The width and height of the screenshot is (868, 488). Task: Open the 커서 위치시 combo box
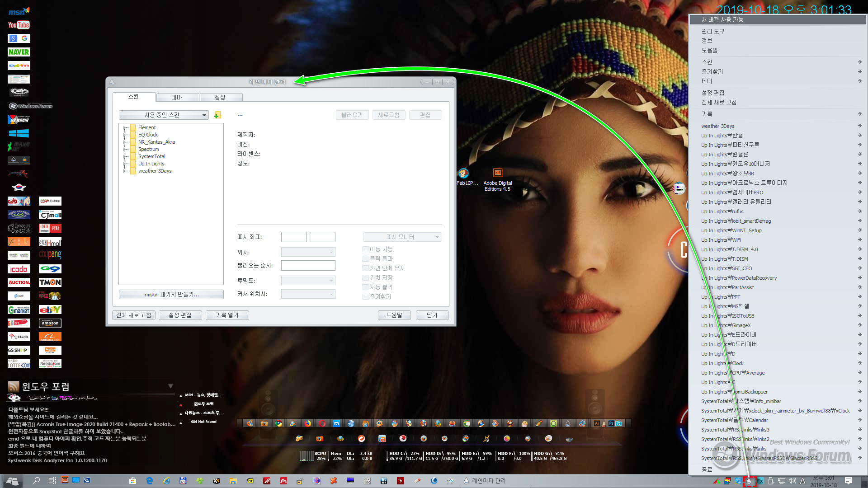coord(308,294)
